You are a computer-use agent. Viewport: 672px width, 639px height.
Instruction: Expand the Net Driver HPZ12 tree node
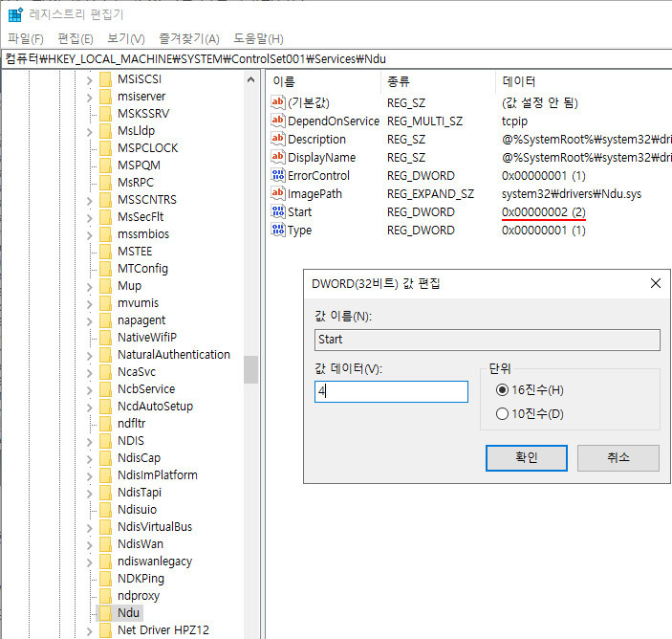[89, 631]
